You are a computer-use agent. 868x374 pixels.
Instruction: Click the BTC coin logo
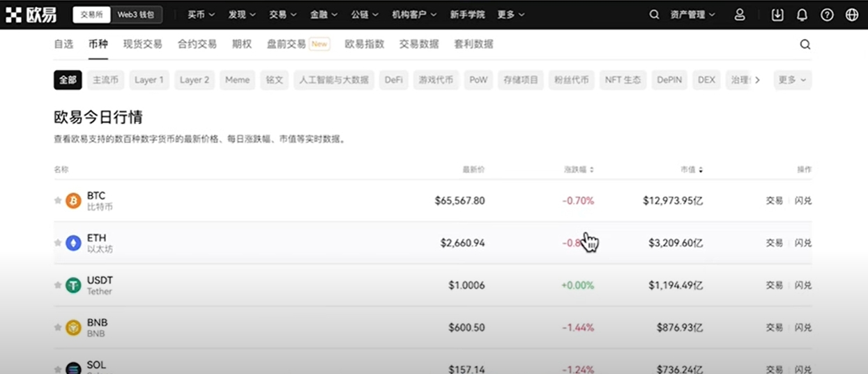pyautogui.click(x=73, y=201)
